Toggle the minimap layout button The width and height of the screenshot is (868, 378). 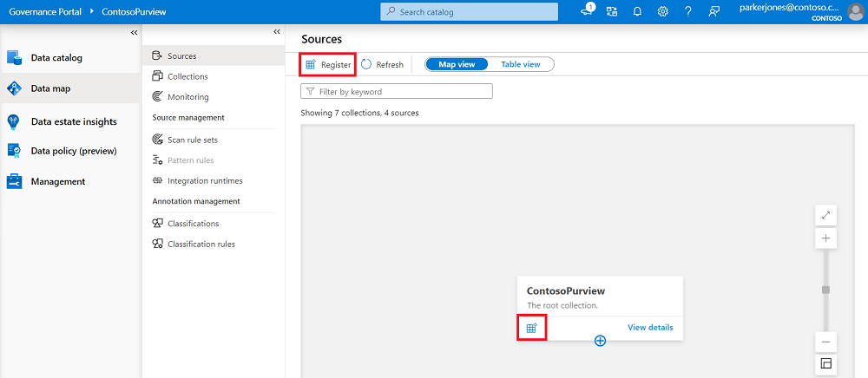tap(825, 363)
